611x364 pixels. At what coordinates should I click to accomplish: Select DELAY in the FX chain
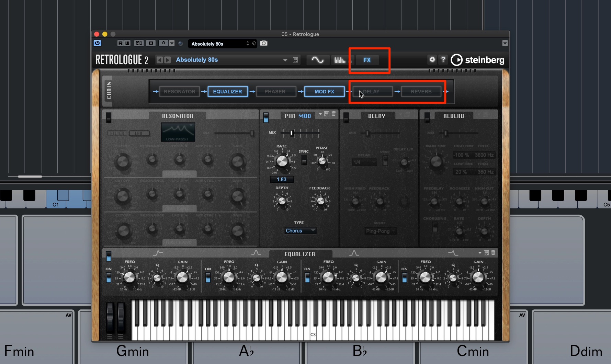tap(372, 92)
